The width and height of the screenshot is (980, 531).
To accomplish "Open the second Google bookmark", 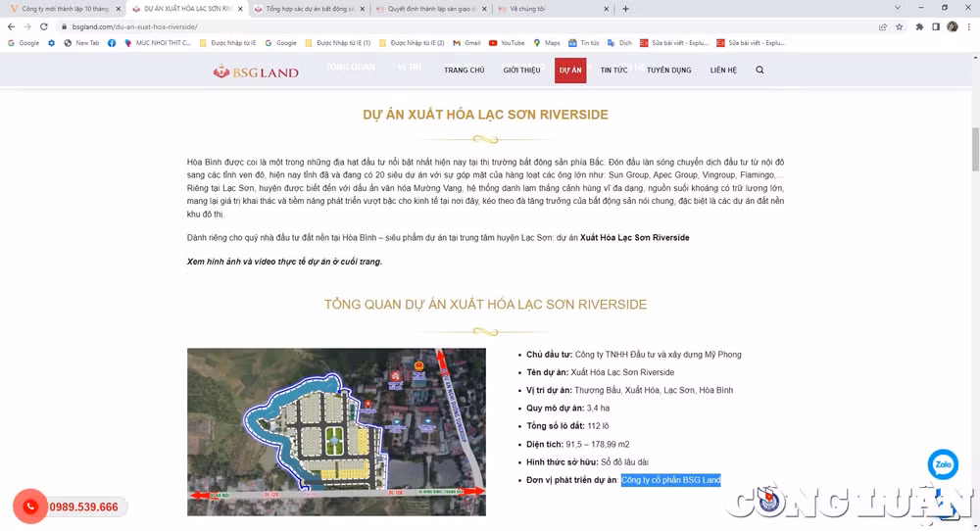I will tap(280, 43).
